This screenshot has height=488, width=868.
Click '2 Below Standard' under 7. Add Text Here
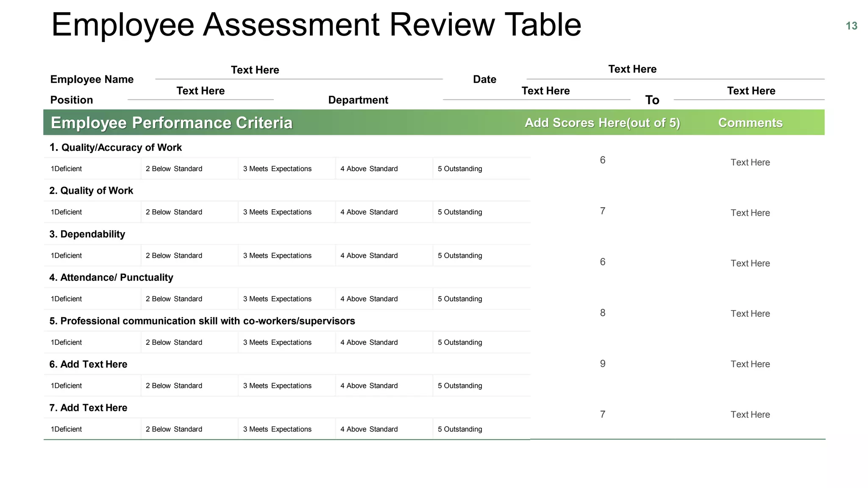[x=174, y=429]
